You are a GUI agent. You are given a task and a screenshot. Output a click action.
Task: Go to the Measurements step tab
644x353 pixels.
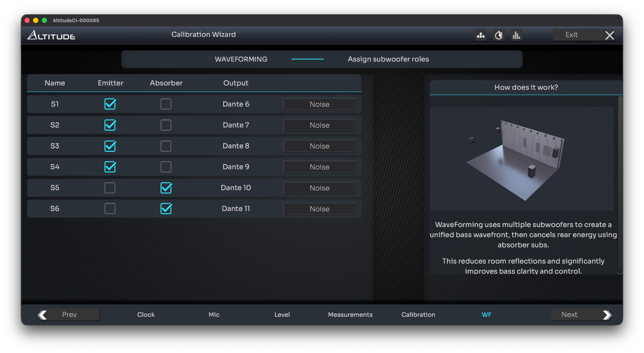click(x=350, y=315)
